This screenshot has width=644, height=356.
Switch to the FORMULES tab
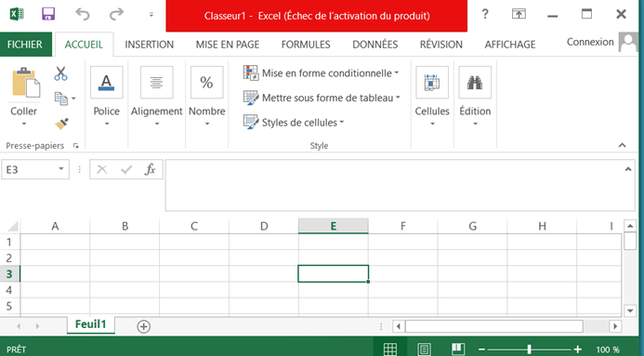[306, 45]
